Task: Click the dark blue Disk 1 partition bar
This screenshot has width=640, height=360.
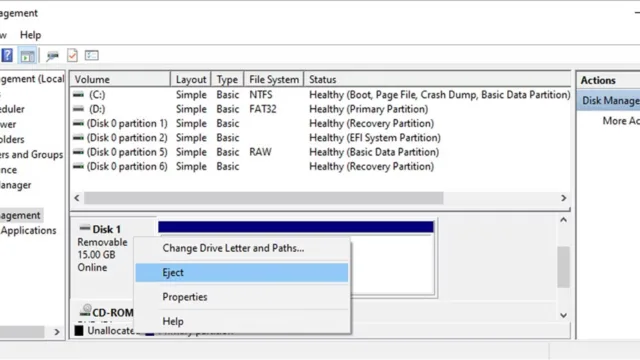Action: [x=296, y=227]
